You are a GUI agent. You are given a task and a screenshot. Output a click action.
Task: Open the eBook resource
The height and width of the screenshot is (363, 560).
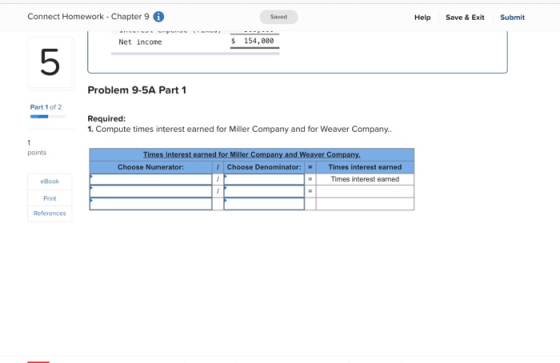coord(50,182)
